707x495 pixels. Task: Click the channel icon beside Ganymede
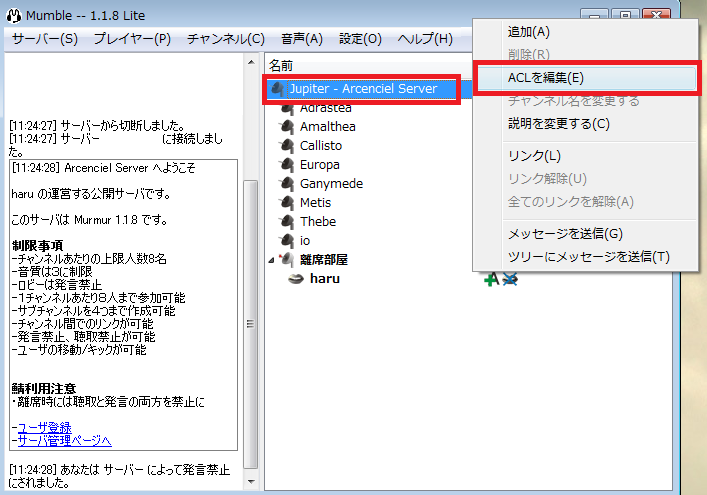[x=286, y=183]
